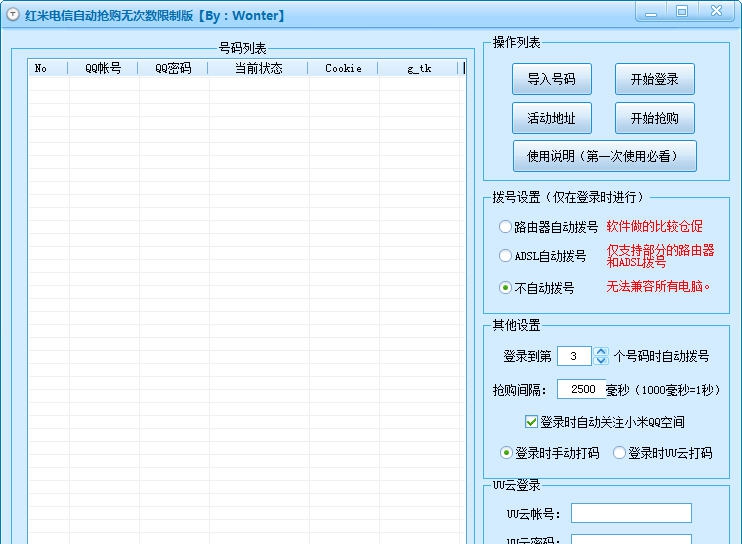Click the 开始登录 button

click(x=654, y=79)
